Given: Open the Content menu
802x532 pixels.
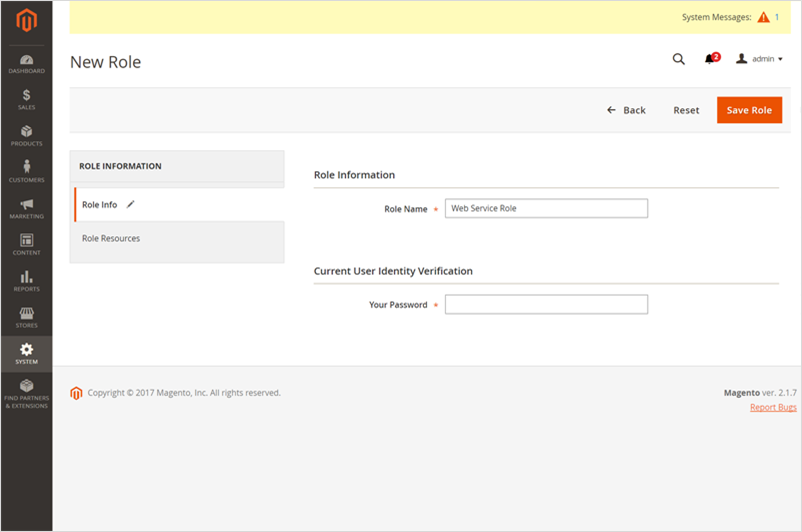Looking at the screenshot, I should (26, 245).
